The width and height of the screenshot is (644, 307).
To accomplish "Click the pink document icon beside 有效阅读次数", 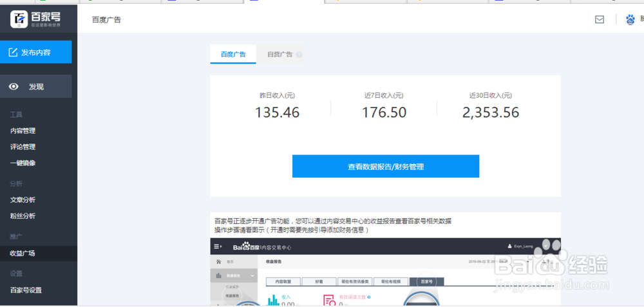I will pos(329,301).
